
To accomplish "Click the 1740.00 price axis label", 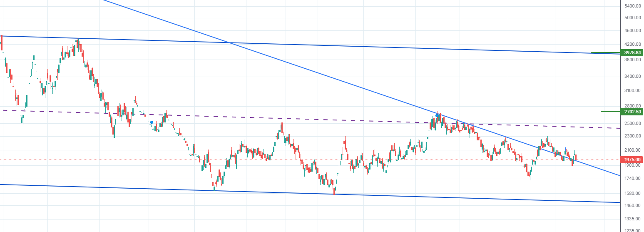I will 632,179.
